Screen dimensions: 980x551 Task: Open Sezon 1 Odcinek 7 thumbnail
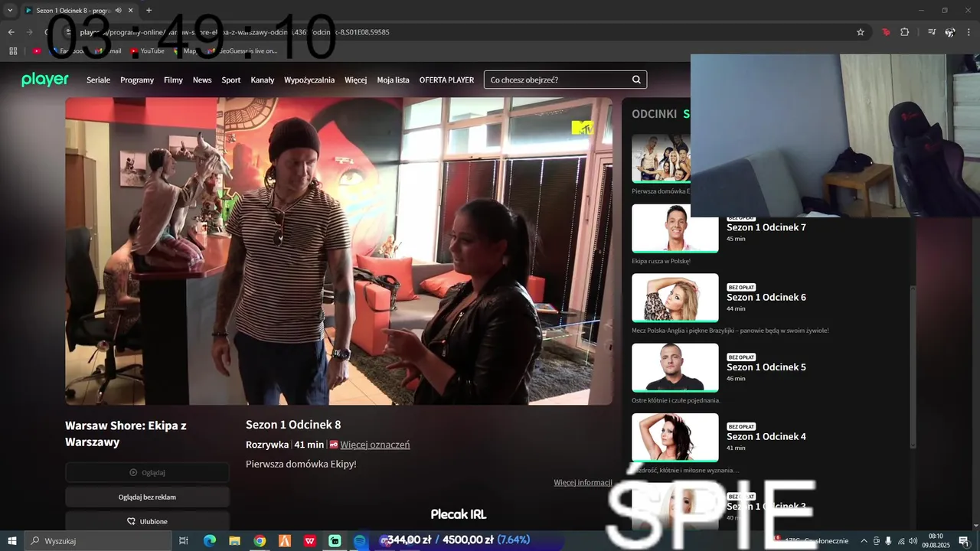point(675,228)
